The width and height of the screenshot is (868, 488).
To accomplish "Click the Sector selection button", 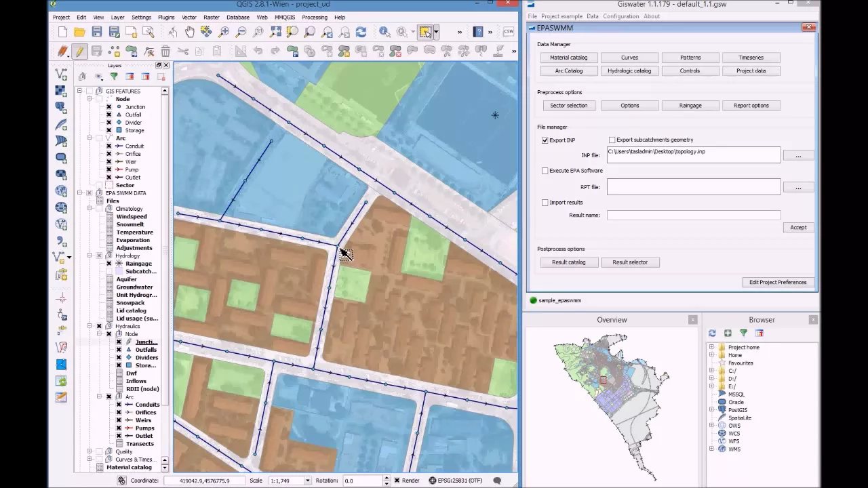I will click(x=568, y=106).
